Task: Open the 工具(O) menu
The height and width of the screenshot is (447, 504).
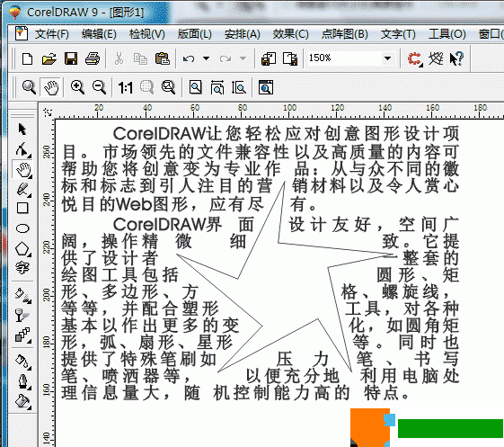Action: (447, 34)
